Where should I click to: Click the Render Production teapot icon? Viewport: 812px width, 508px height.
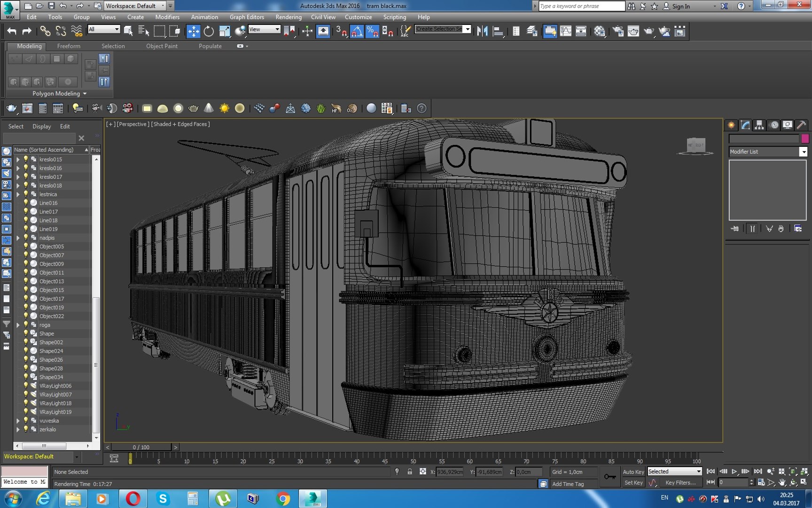pyautogui.click(x=648, y=31)
